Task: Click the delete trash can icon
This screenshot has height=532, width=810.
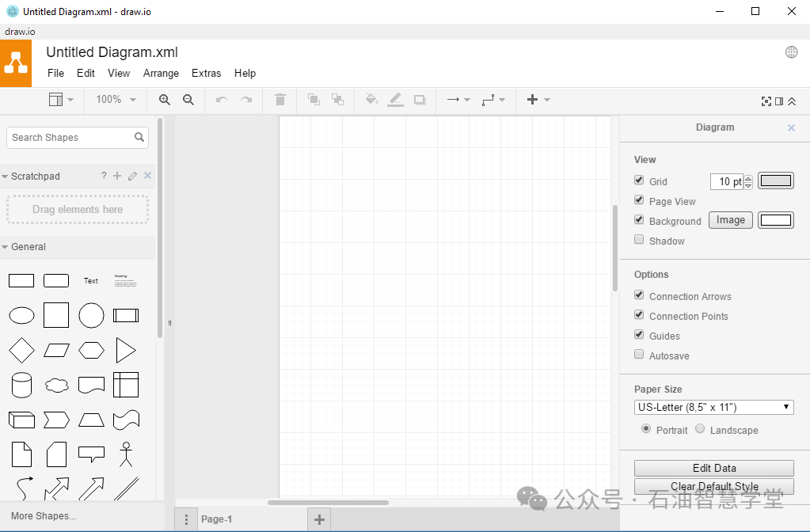Action: (x=280, y=99)
